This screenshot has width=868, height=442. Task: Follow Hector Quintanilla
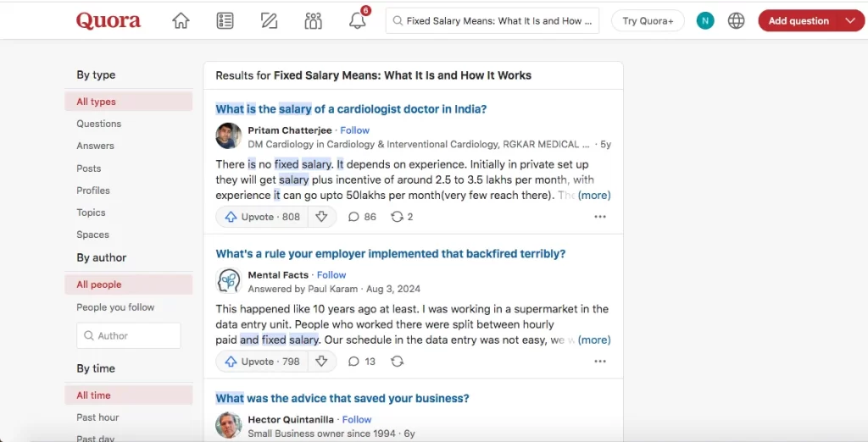[x=357, y=419]
